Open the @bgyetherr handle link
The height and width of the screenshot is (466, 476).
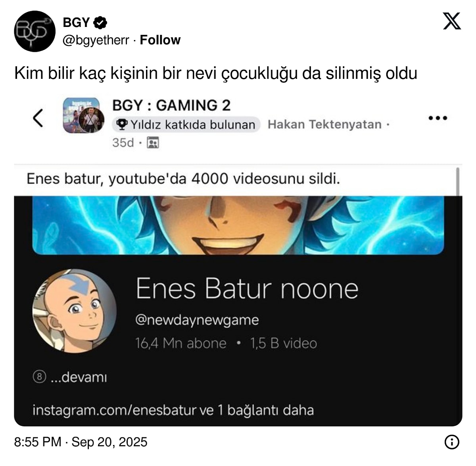tap(96, 40)
